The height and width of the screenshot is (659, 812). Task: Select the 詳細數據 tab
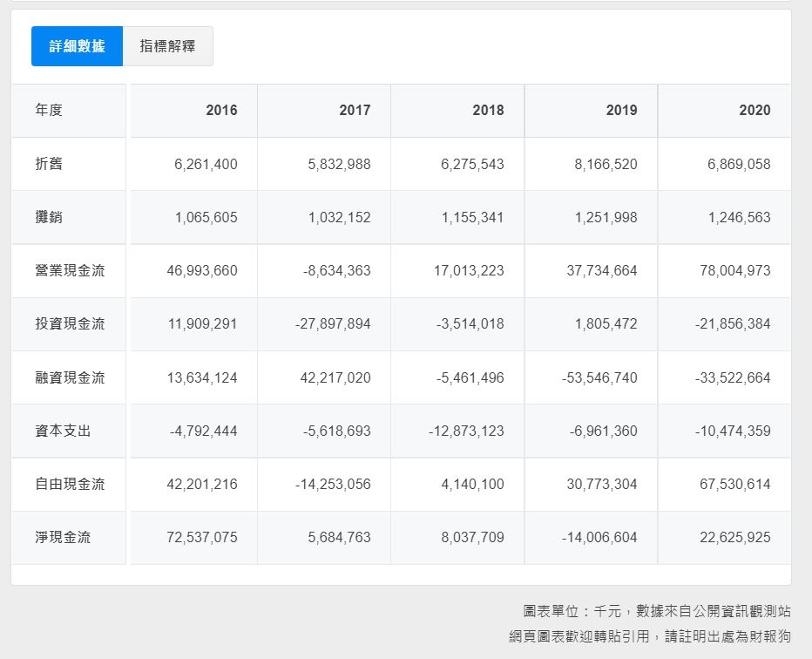[77, 46]
